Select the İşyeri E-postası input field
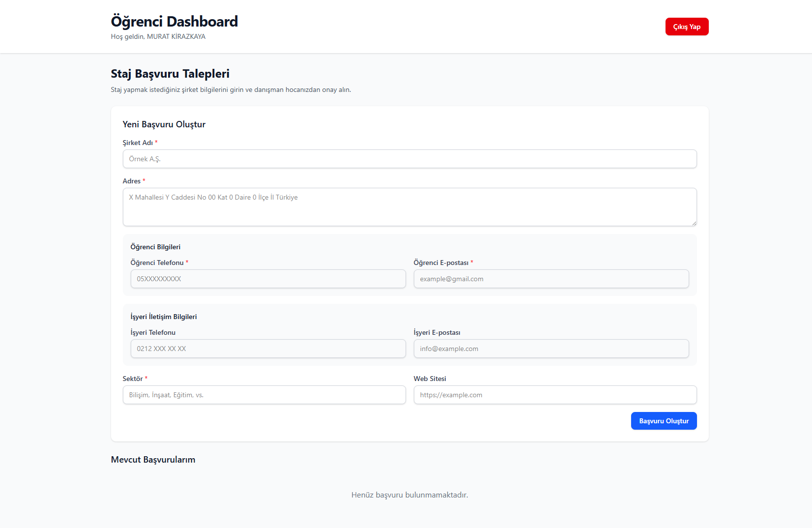Screen dimensions: 812x528 [551, 349]
